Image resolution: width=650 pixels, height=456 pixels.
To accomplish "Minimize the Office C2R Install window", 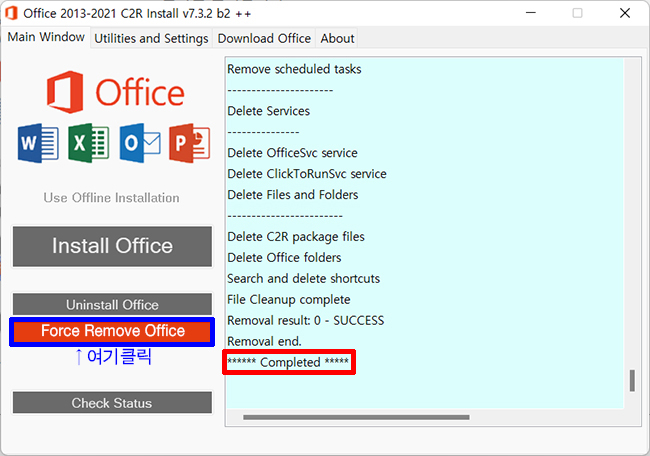I will point(531,13).
